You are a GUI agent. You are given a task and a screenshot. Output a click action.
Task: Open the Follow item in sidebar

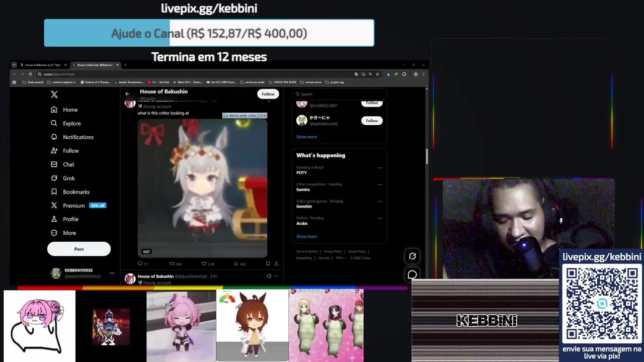pos(65,150)
